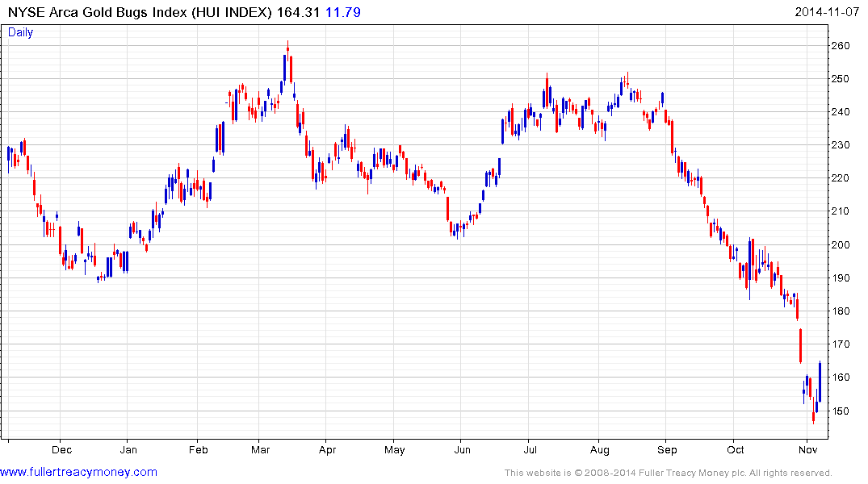Click the 250 price axis label
Screen dimensions: 868x484
pyautogui.click(x=841, y=79)
